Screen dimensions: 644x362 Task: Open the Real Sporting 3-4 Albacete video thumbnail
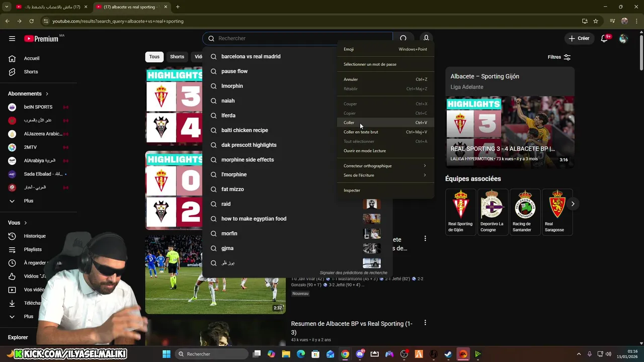(510, 132)
